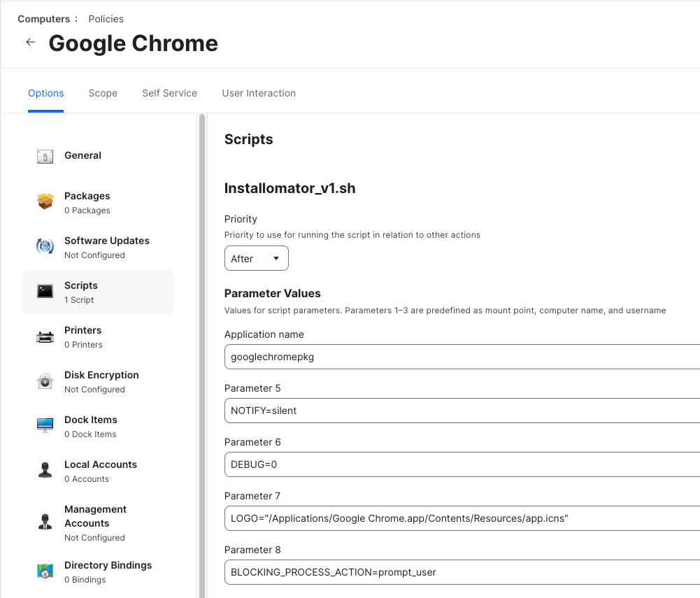This screenshot has width=700, height=598.
Task: Go to Computers in the breadcrumb
Action: pos(44,19)
